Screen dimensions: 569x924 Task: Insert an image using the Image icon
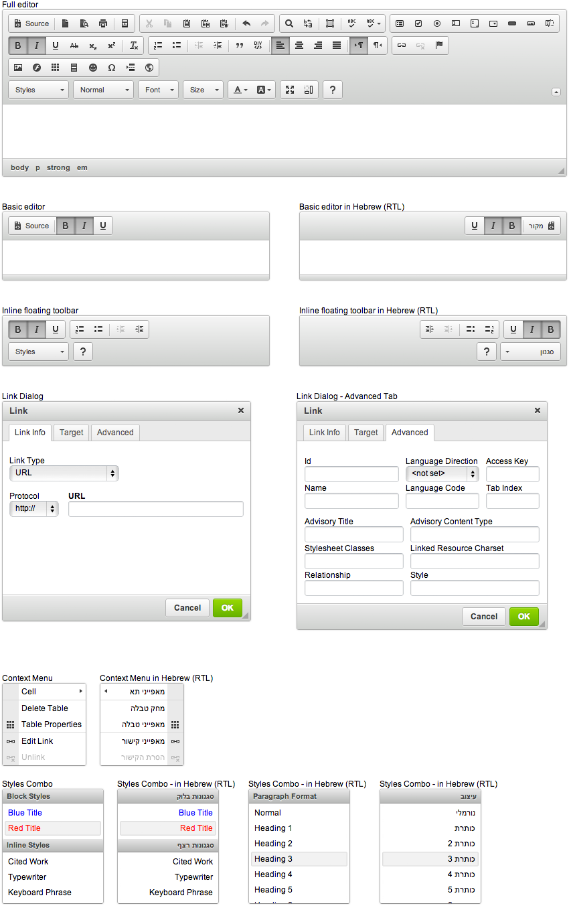pos(18,68)
